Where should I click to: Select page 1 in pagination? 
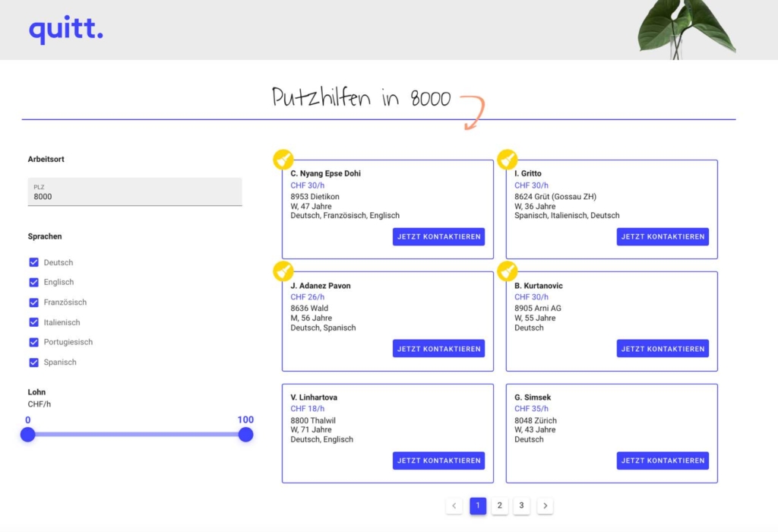(x=478, y=505)
